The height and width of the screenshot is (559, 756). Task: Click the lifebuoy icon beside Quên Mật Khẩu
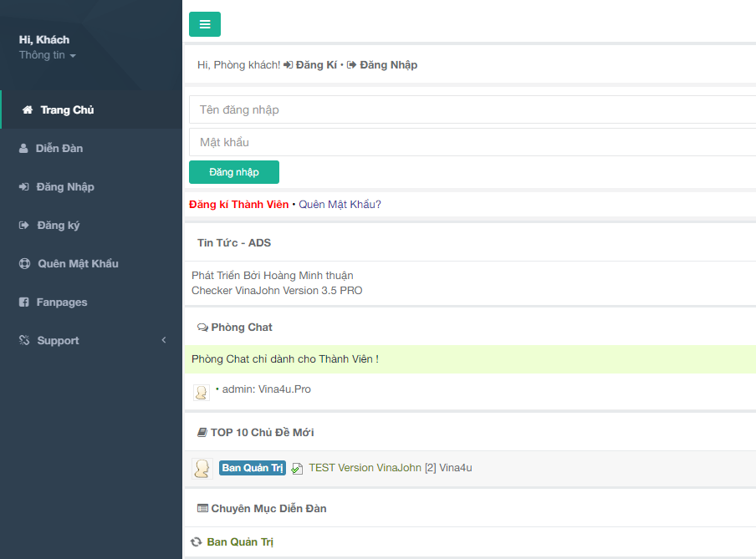coord(24,263)
